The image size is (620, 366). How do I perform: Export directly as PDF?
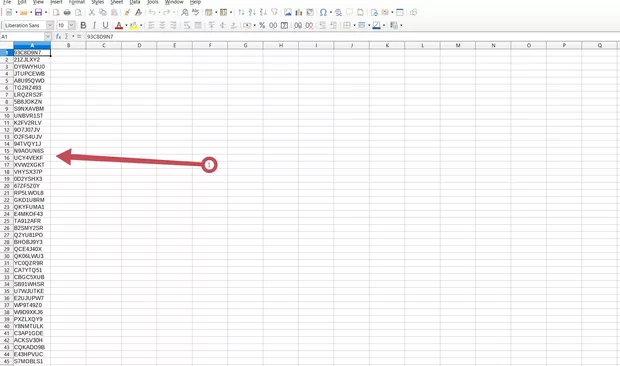tap(56, 13)
